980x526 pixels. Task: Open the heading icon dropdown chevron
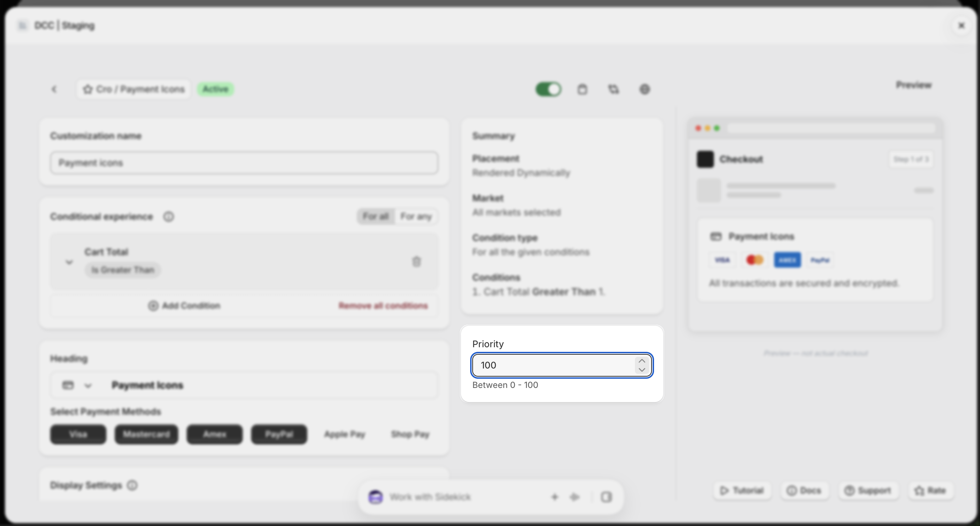pyautogui.click(x=88, y=386)
